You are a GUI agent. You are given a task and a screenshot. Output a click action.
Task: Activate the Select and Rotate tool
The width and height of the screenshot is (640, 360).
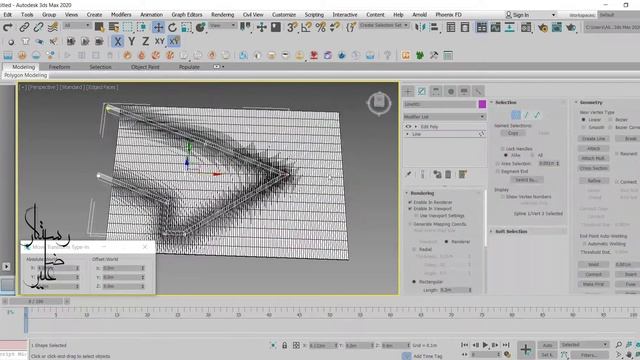172,27
